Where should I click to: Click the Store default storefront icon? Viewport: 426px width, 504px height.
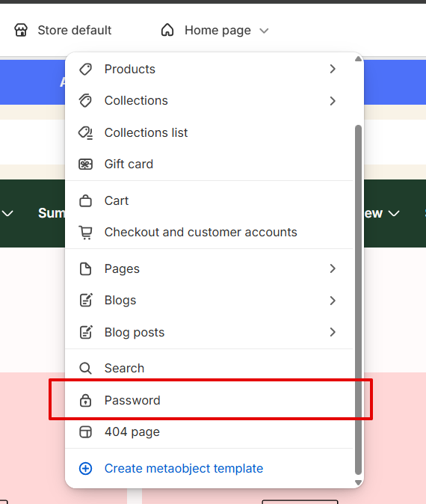pyautogui.click(x=21, y=30)
